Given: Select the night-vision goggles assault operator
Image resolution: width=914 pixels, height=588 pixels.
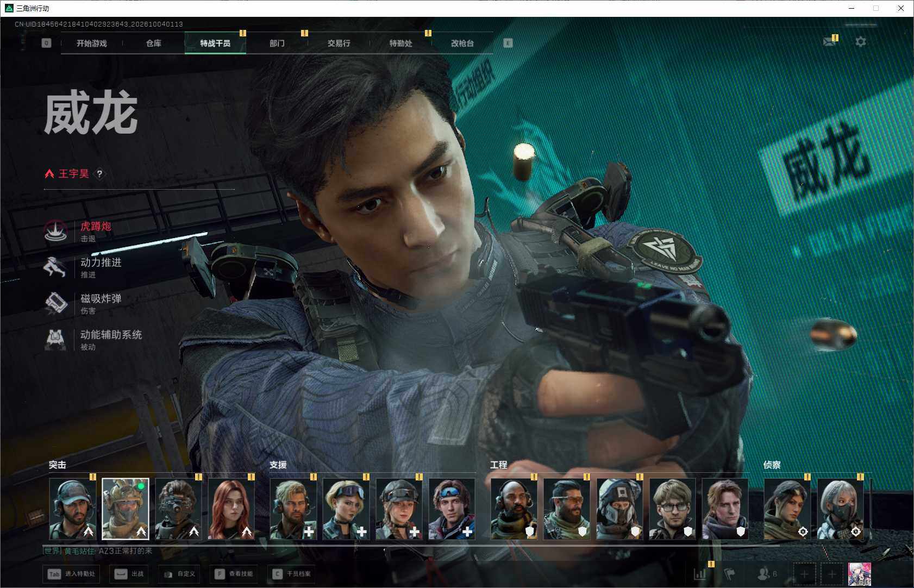Looking at the screenshot, I should 178,509.
